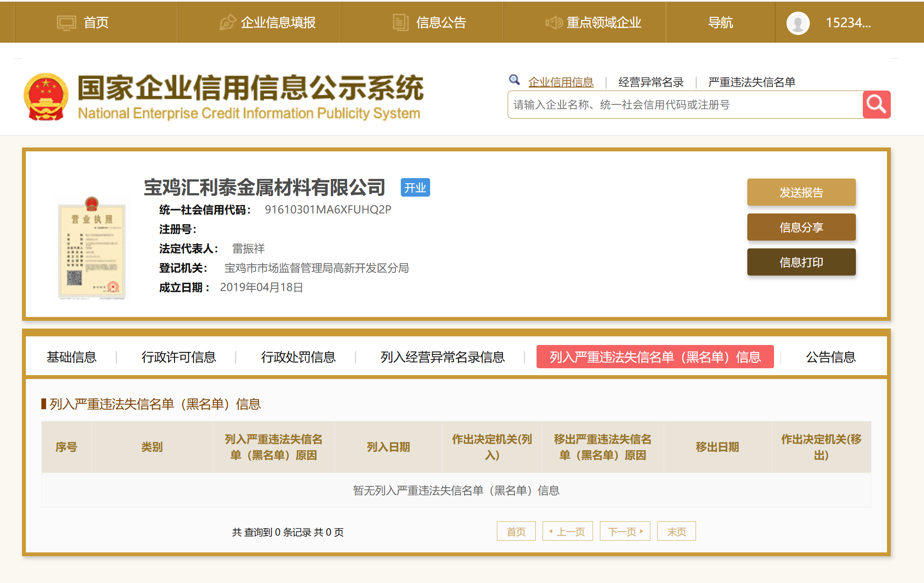This screenshot has height=583, width=924.
Task: Click the document icon for 信息公告
Action: point(400,22)
